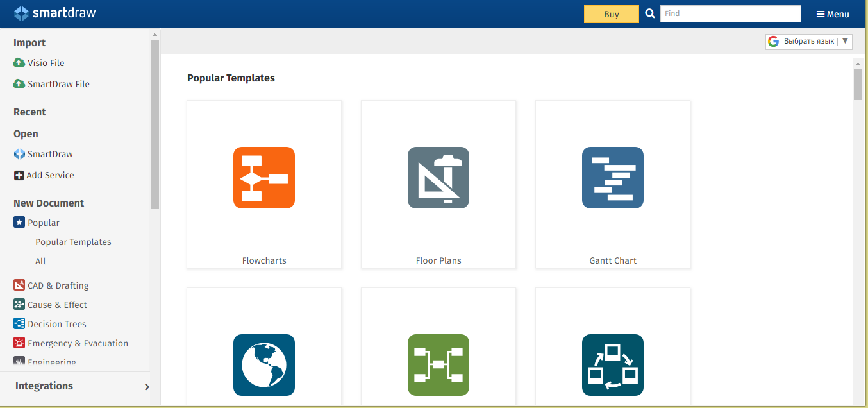The width and height of the screenshot is (868, 408).
Task: Click the Decision Trees icon
Action: tap(19, 324)
